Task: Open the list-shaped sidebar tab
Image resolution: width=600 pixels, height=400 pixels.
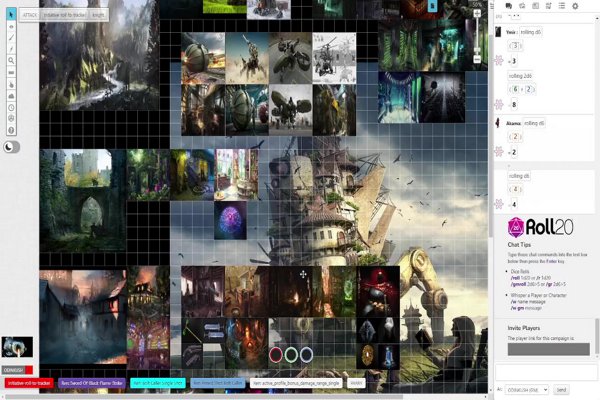Action: pyautogui.click(x=562, y=6)
